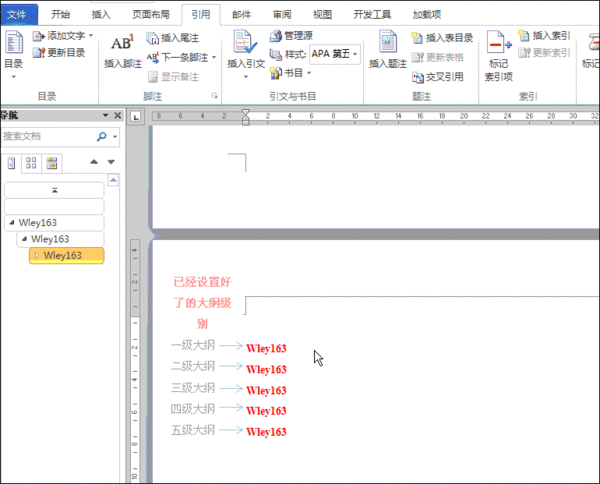Viewport: 600px width, 484px height.
Task: Click the red Wley163 text next to 二级大纲
Action: [266, 370]
